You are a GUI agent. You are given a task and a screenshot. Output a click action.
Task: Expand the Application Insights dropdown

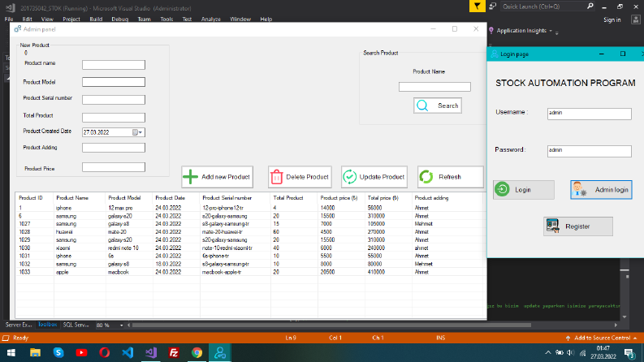click(x=551, y=31)
